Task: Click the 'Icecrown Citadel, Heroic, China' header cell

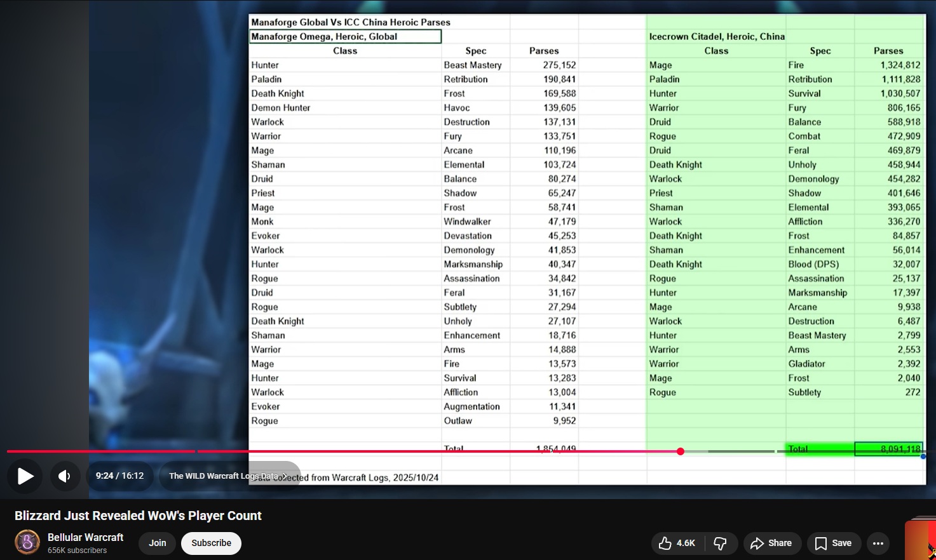Action: (x=717, y=36)
